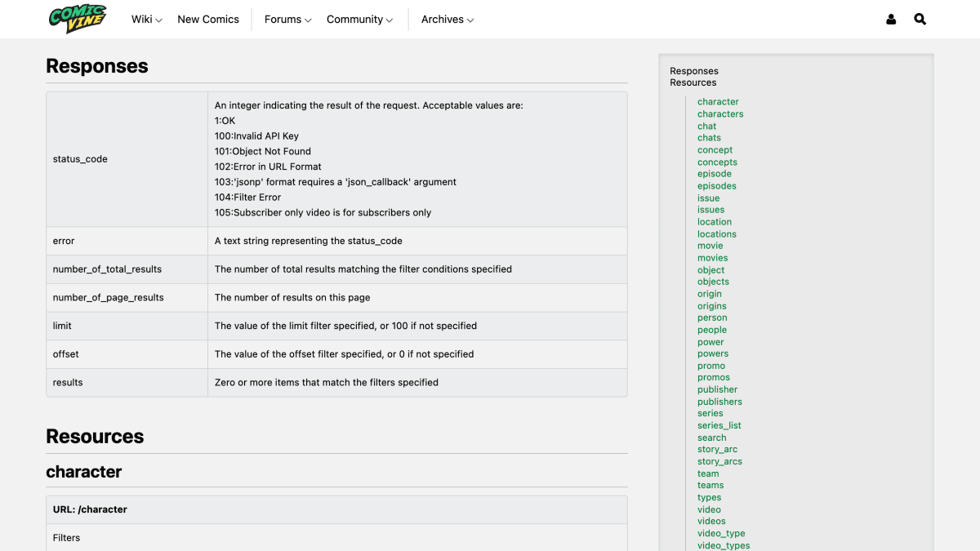Open the origin sidebar link
Image resolution: width=980 pixels, height=551 pixels.
[x=710, y=294]
